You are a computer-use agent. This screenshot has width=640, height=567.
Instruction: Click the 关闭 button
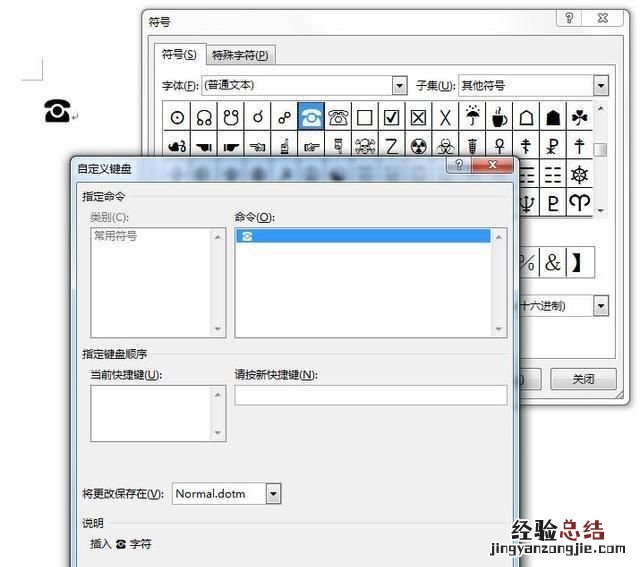[582, 379]
